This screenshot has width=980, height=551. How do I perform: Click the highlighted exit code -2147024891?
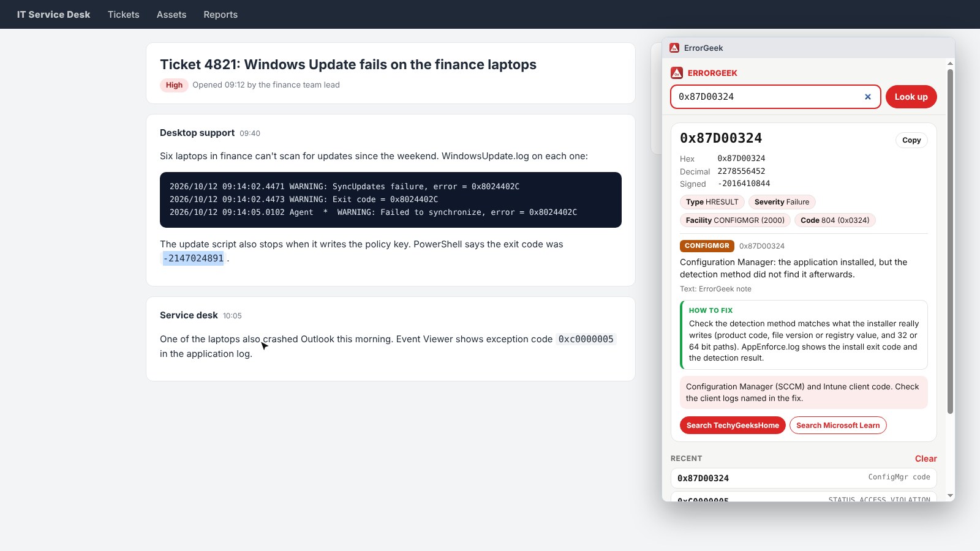[194, 258]
